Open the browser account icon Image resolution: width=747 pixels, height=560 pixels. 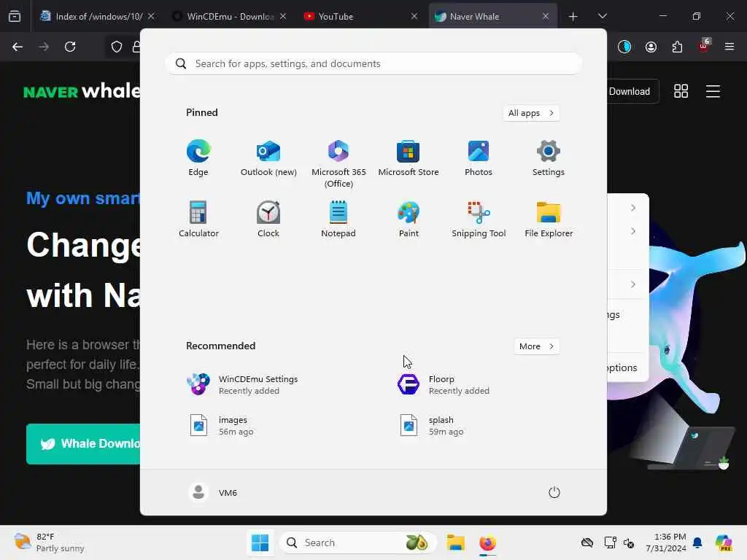651,47
